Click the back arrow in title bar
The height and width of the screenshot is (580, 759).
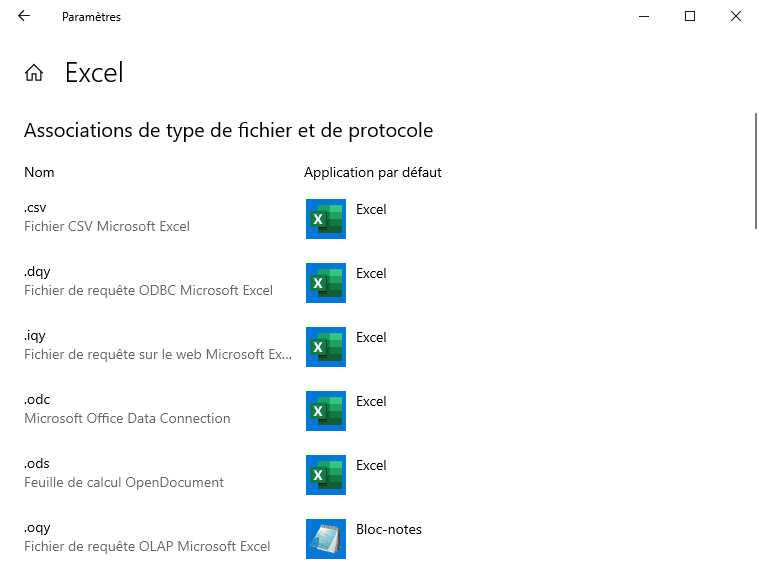24,16
